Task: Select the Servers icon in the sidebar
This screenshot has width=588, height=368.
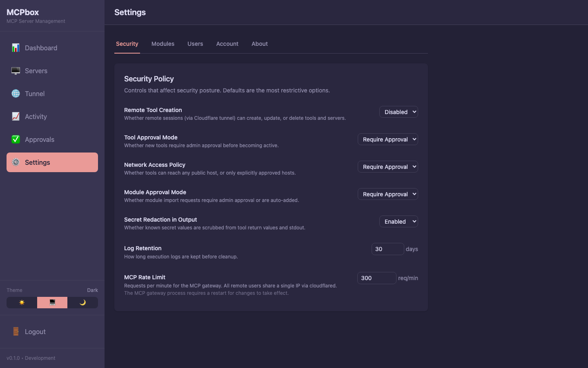Action: tap(16, 71)
